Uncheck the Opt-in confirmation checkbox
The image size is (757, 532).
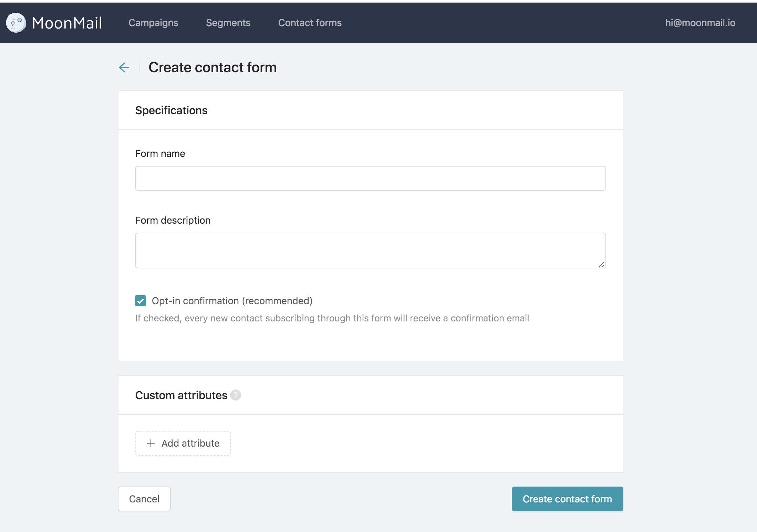coord(141,301)
